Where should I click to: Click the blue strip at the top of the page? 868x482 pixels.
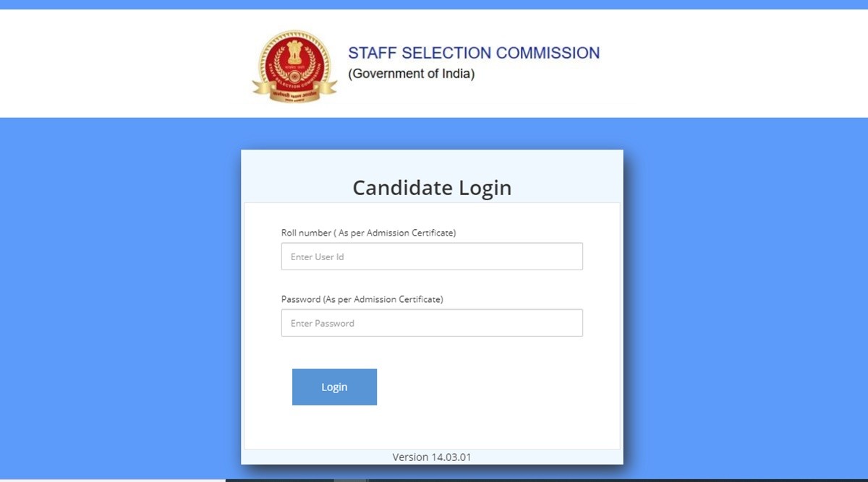pos(434,4)
